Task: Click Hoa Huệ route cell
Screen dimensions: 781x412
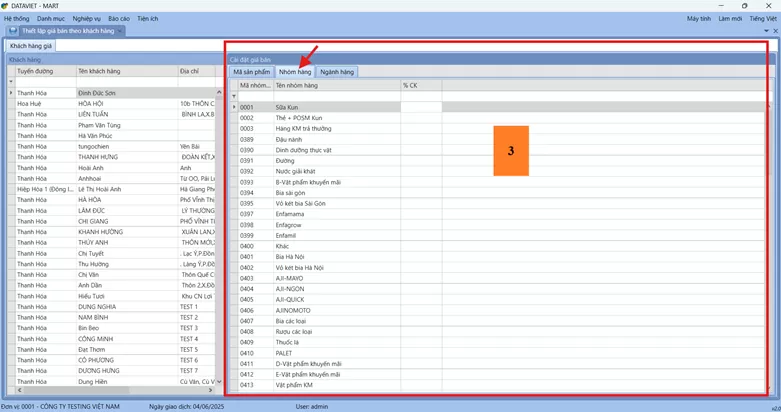Action: pyautogui.click(x=46, y=104)
